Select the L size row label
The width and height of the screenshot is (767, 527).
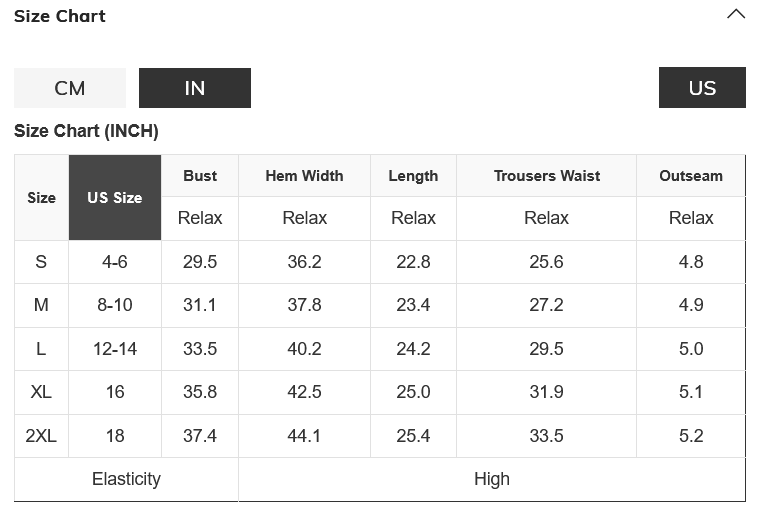coord(41,349)
